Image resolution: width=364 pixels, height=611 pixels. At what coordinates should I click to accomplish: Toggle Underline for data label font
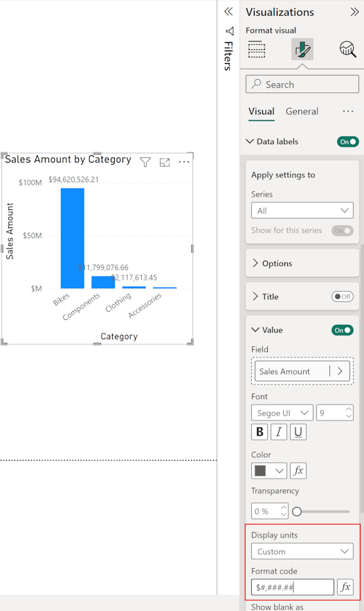click(298, 432)
